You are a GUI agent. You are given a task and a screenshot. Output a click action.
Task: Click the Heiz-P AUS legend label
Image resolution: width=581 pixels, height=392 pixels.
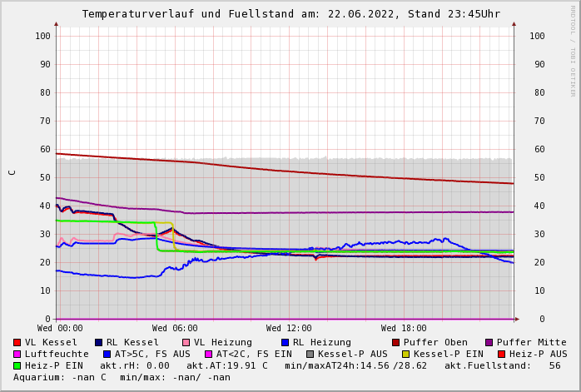click(538, 354)
